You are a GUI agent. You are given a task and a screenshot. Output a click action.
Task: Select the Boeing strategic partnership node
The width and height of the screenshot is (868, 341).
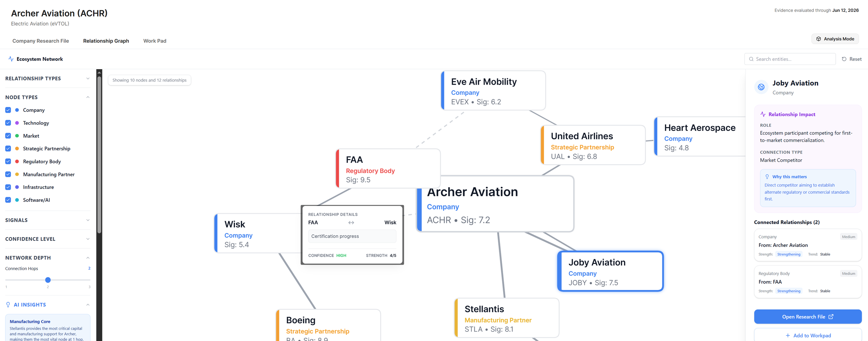coord(328,325)
